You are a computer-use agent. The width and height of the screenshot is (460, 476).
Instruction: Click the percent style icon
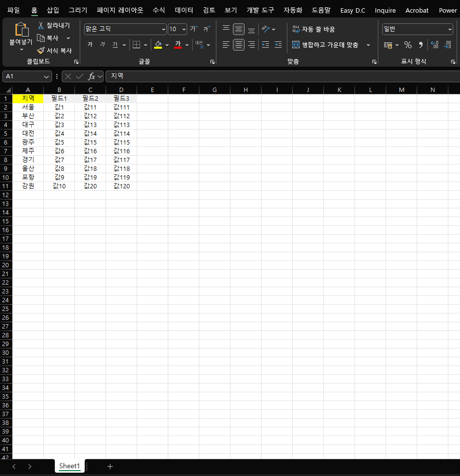tap(407, 45)
